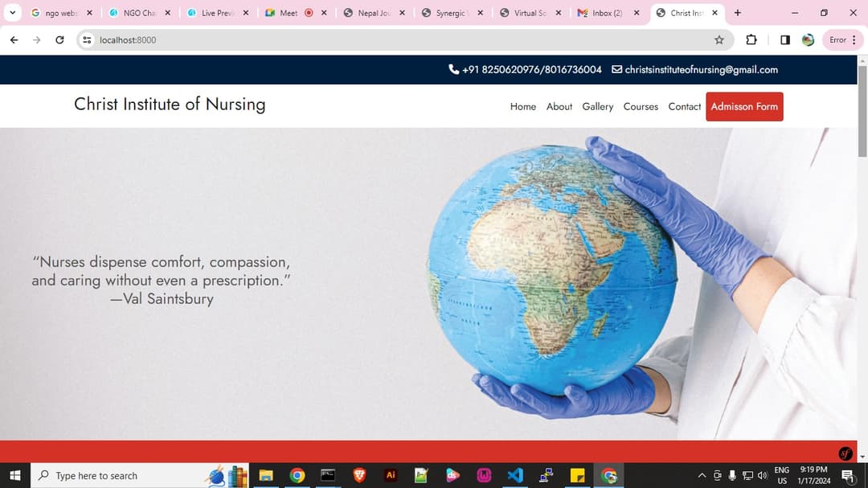
Task: Open the Gallery navigation link
Action: coord(597,106)
